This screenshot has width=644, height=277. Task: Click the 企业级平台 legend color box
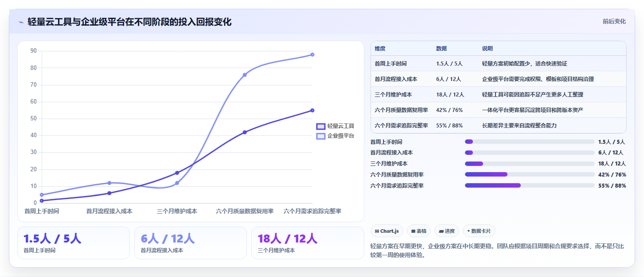pos(321,136)
